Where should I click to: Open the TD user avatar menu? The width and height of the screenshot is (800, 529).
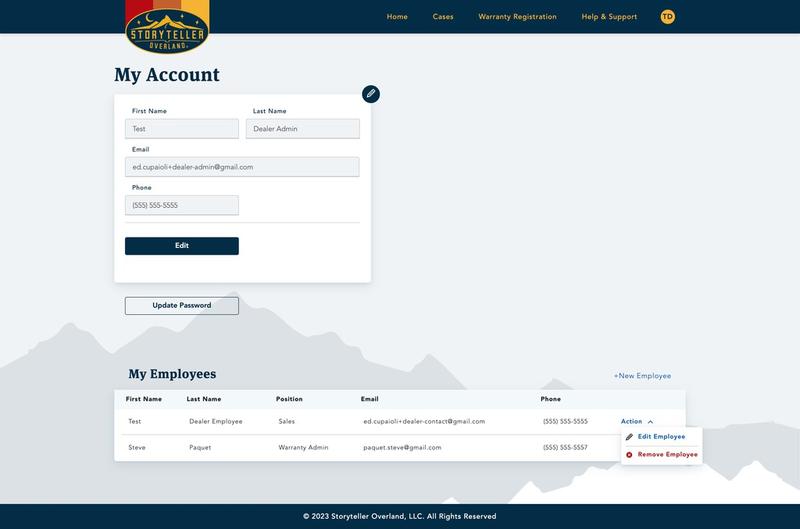point(668,17)
